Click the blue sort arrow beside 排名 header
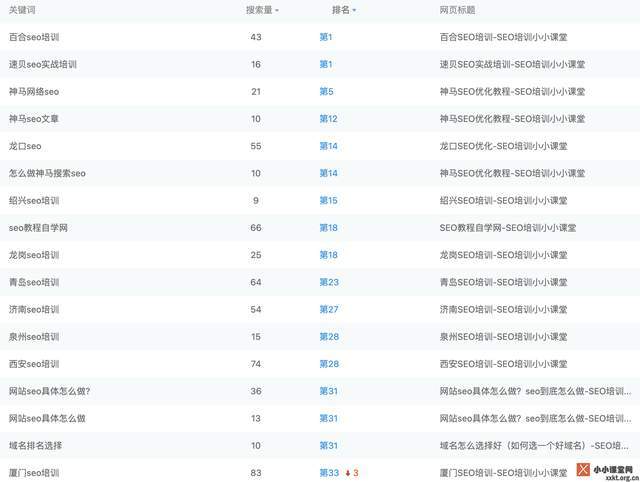This screenshot has height=482, width=640. pos(354,10)
